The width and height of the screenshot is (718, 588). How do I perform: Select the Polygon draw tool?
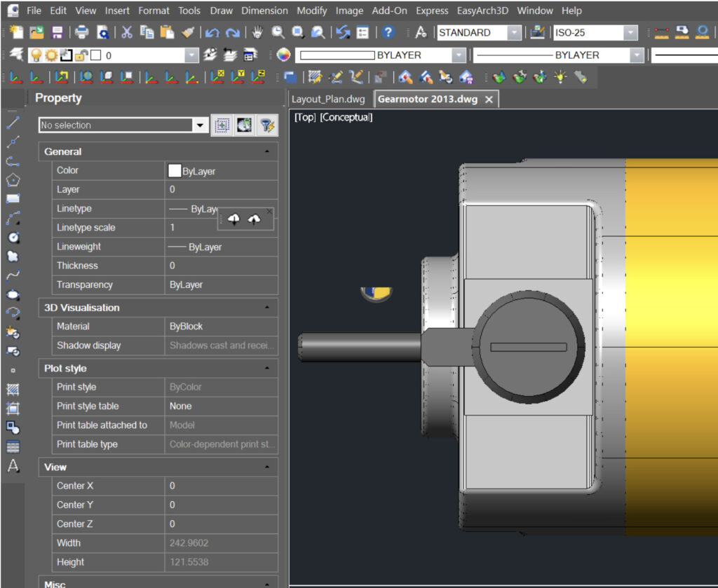[x=13, y=180]
